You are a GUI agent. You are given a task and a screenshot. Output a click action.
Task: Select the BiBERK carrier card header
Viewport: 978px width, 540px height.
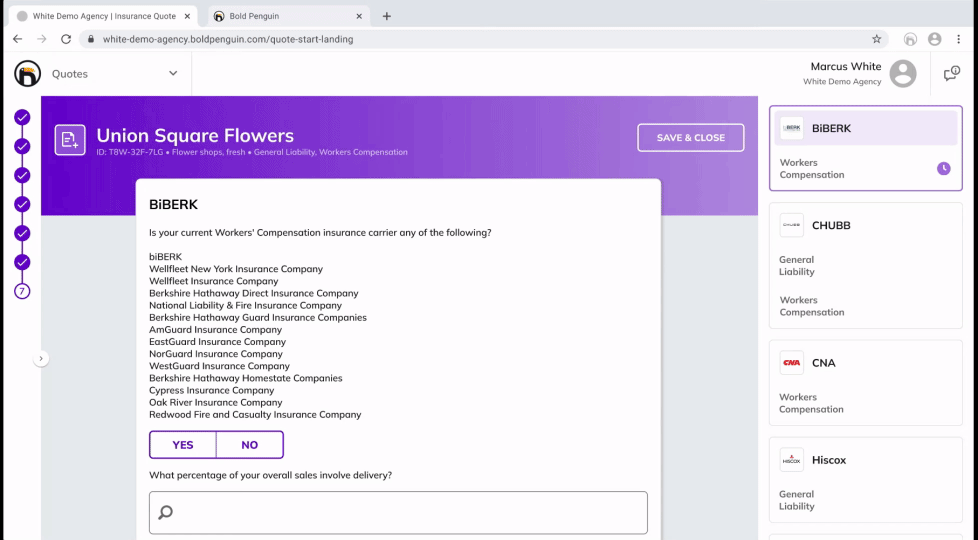866,128
